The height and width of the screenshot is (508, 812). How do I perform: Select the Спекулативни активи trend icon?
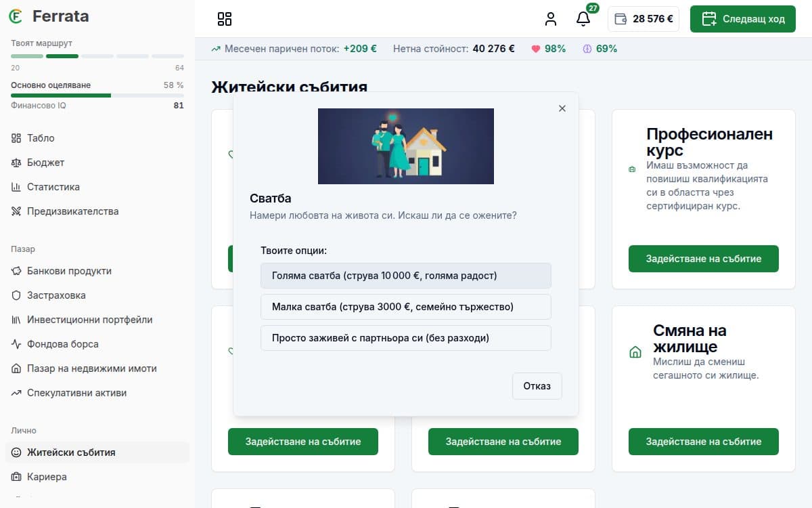click(17, 393)
